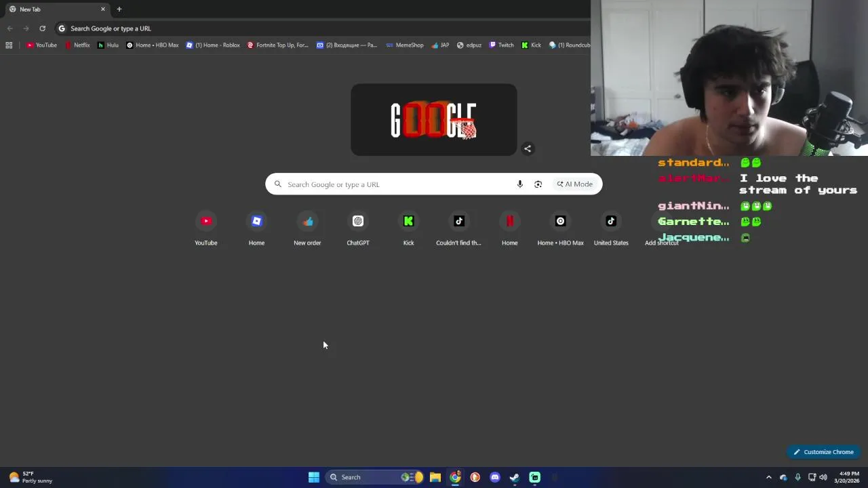Open volume control in system tray
Viewport: 868px width, 488px height.
pyautogui.click(x=823, y=477)
